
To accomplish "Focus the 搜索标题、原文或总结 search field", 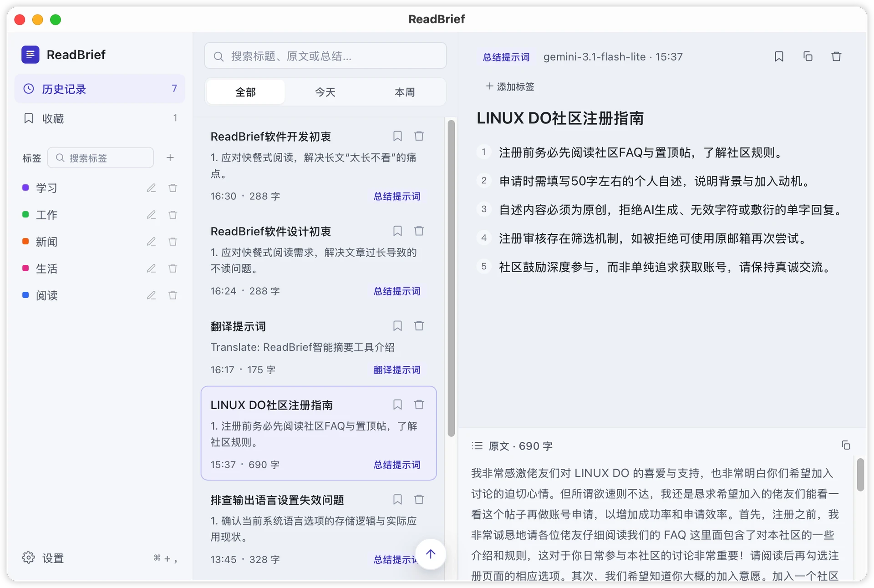I will pos(325,56).
